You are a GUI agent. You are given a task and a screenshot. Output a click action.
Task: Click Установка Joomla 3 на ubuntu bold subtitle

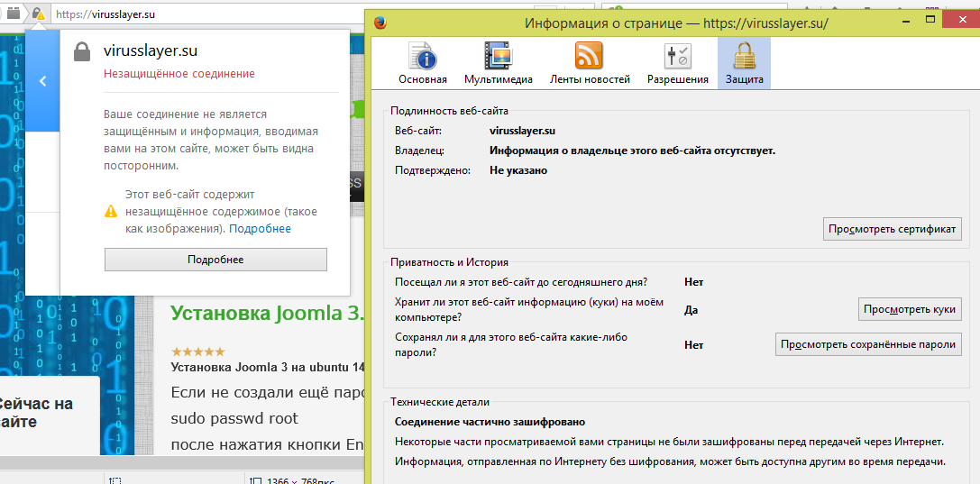point(268,367)
